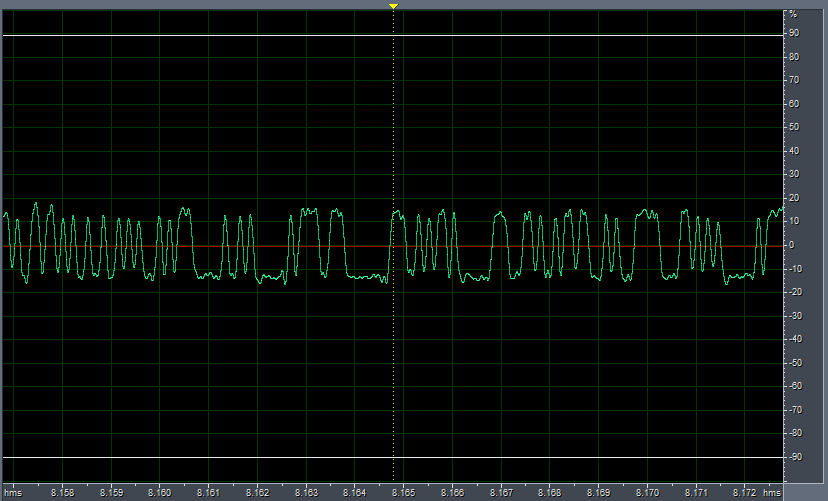
Task: Select the 8.163 time ruler label
Action: tap(306, 493)
